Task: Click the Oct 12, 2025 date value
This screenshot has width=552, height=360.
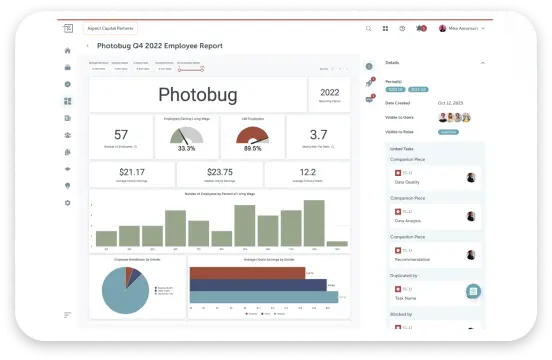Action: click(450, 103)
